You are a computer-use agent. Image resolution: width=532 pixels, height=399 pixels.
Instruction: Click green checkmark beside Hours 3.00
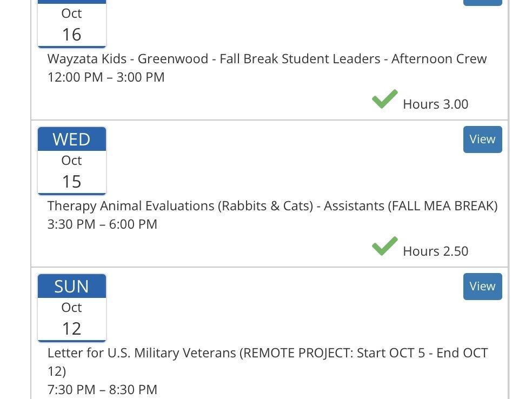click(385, 99)
